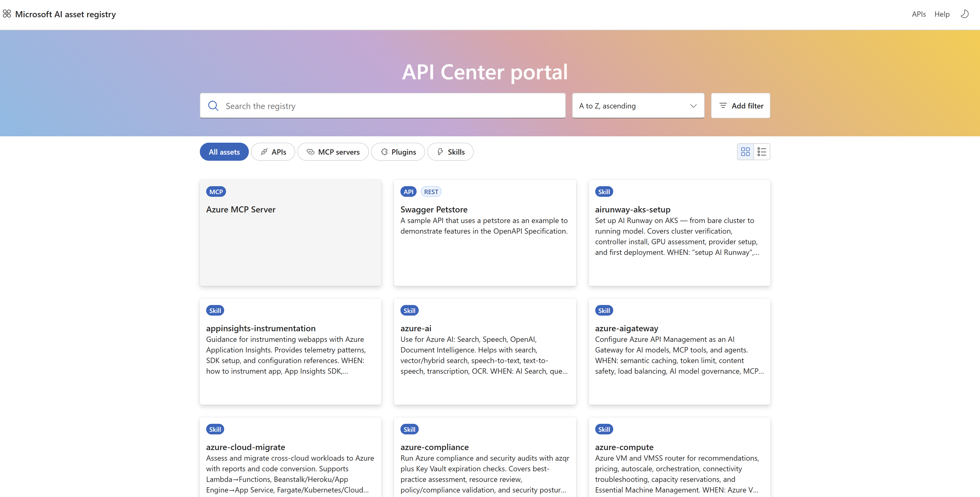Click the search magnifier icon
Image resolution: width=980 pixels, height=497 pixels.
click(213, 106)
